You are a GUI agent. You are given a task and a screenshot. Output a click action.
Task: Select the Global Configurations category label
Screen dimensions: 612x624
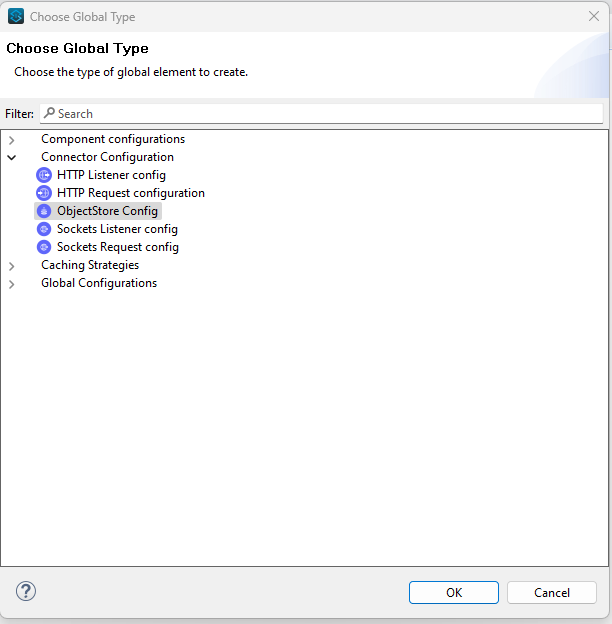pyautogui.click(x=99, y=283)
